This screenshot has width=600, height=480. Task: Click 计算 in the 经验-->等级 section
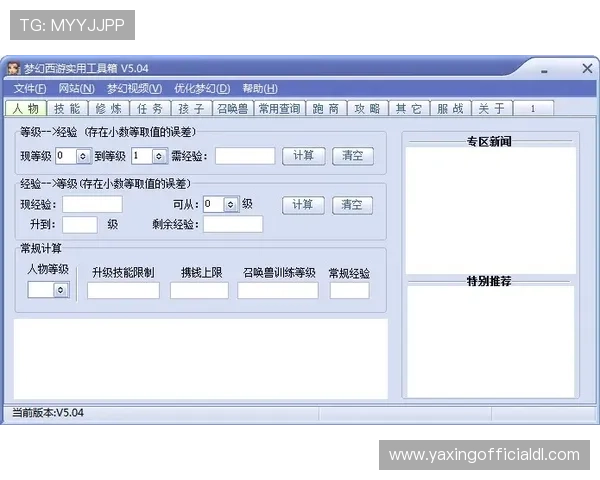[303, 205]
